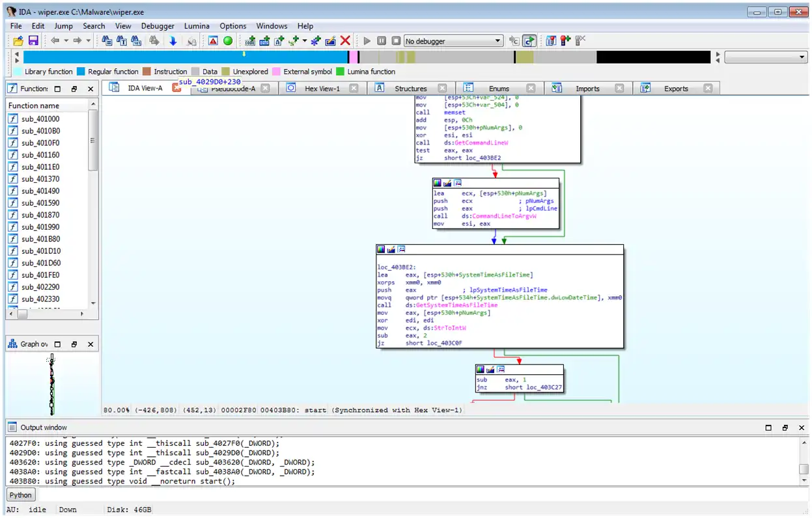812x518 pixels.
Task: Click the green circle toolbar icon
Action: (x=228, y=41)
